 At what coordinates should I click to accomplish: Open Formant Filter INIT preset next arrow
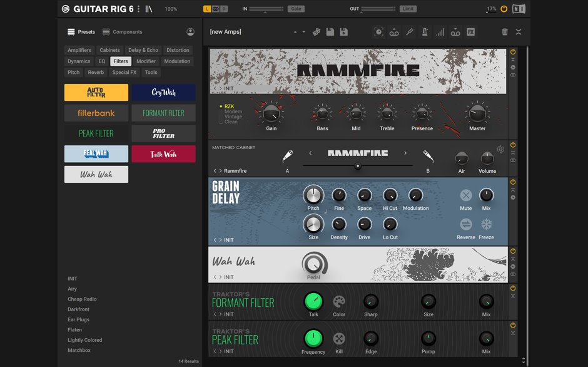[x=220, y=314]
